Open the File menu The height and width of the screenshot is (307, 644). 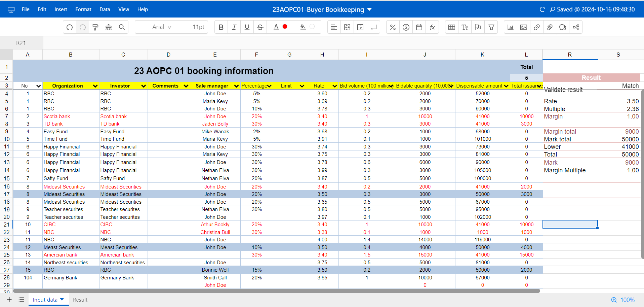26,9
